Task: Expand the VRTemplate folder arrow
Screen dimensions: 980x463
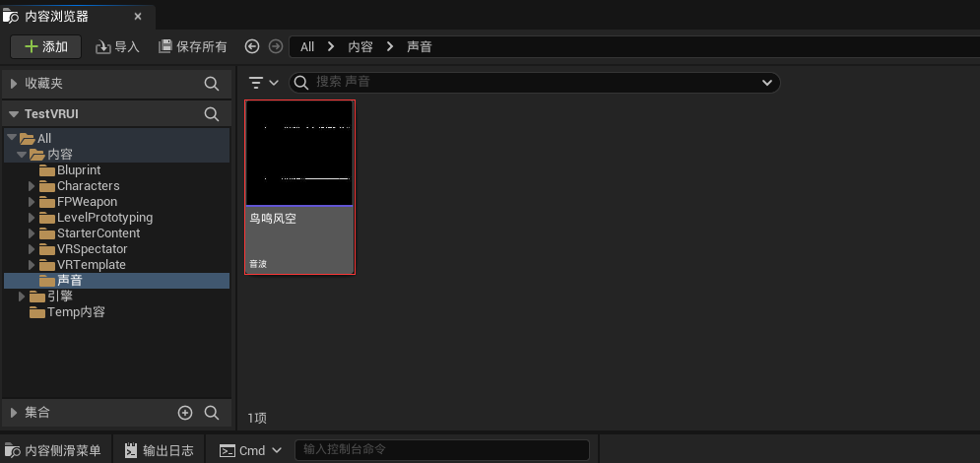Action: coord(32,265)
